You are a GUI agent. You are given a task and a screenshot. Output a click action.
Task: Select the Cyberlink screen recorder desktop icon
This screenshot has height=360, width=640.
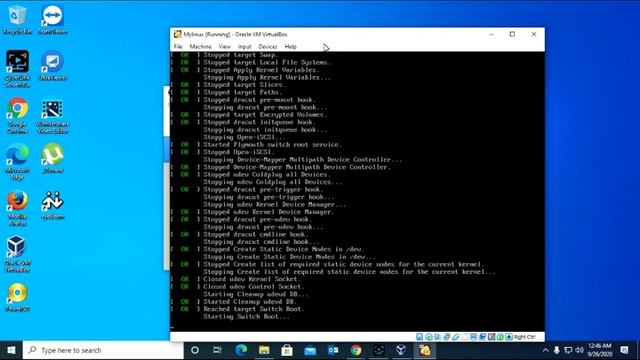coord(17,69)
